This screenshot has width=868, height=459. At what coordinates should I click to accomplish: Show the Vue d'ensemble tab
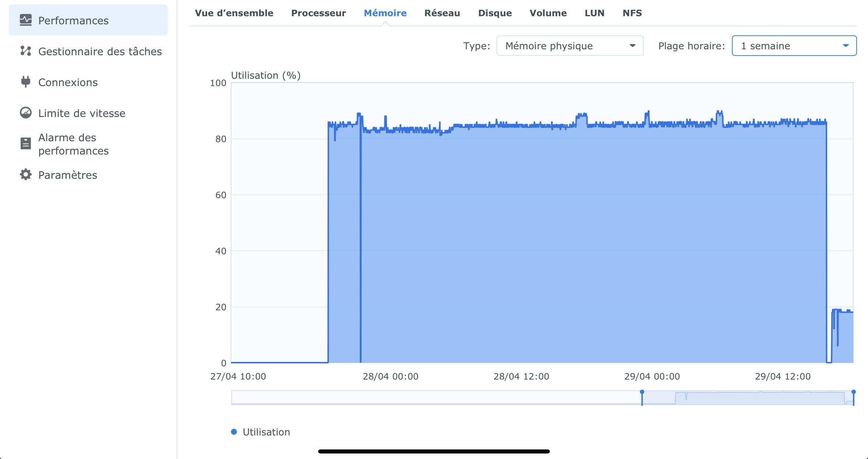(234, 13)
